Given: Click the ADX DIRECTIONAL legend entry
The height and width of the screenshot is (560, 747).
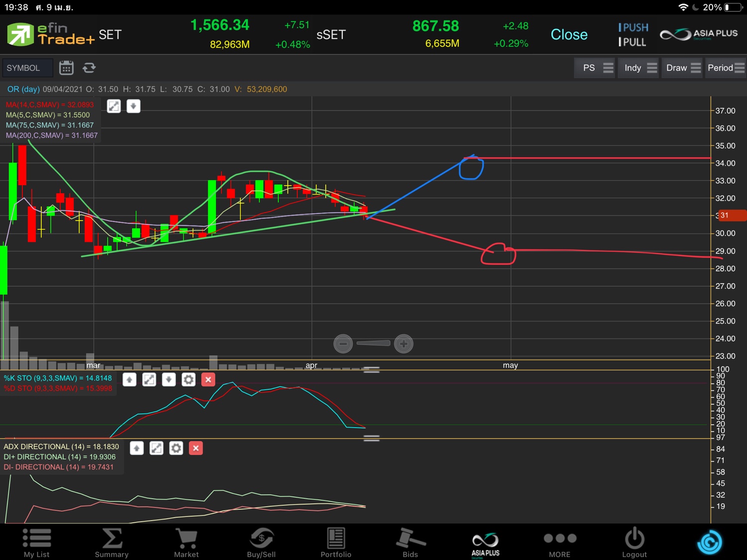Looking at the screenshot, I should [x=61, y=447].
